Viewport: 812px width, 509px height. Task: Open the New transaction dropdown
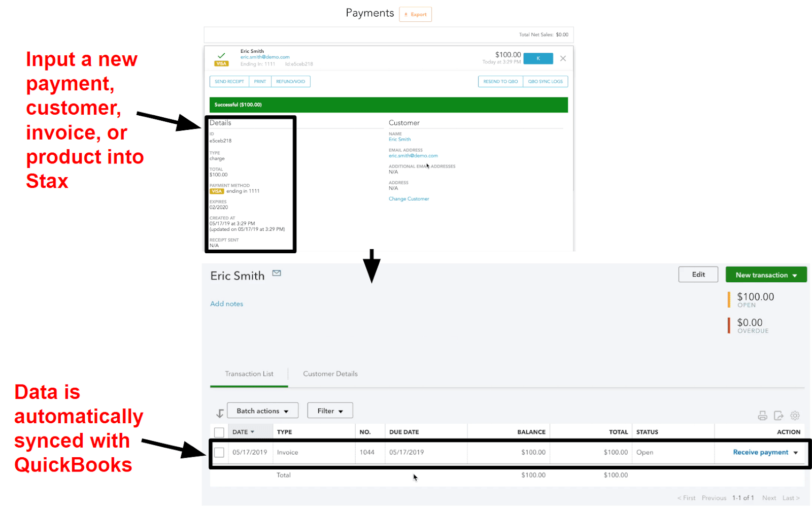(766, 275)
